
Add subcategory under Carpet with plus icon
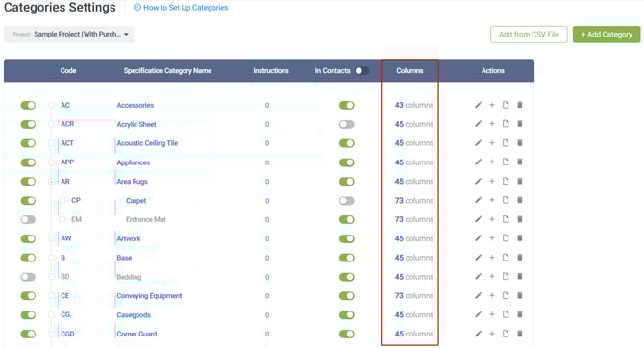[491, 200]
